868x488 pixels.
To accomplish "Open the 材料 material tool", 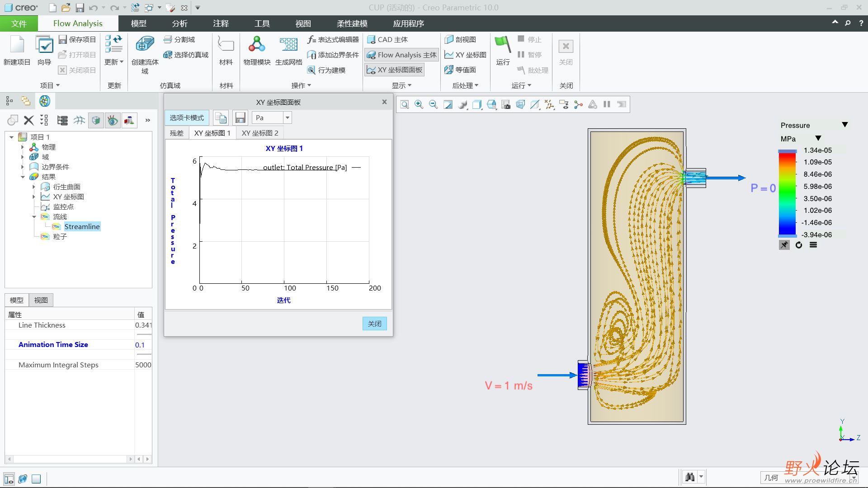I will tap(226, 50).
